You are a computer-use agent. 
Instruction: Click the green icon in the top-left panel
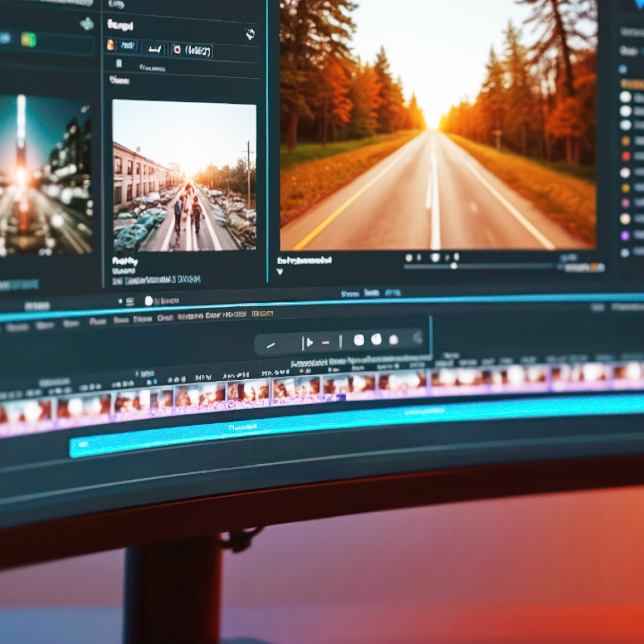[28, 40]
